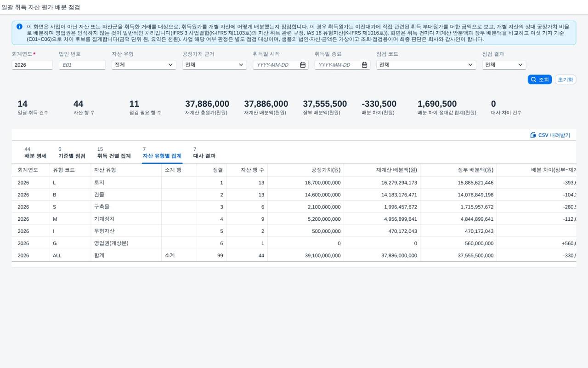The width and height of the screenshot is (588, 368).
Task: Click the 초기화 reset button
Action: [565, 80]
